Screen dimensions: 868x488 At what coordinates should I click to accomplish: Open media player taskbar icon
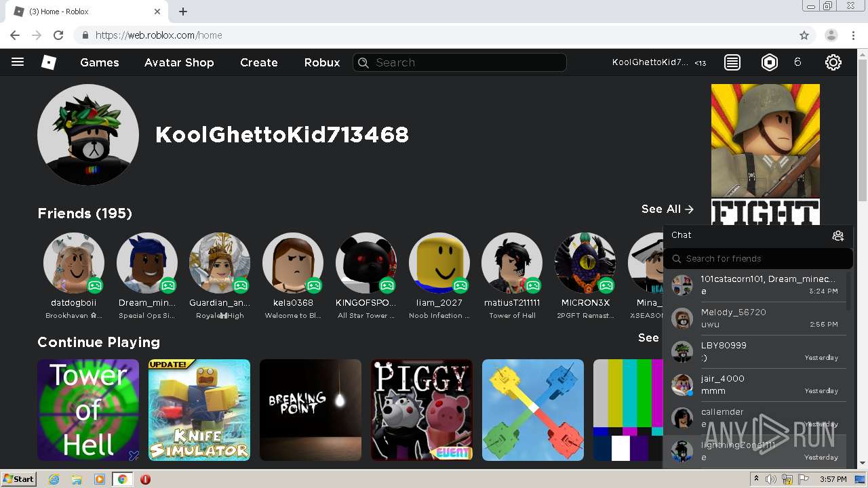click(100, 479)
